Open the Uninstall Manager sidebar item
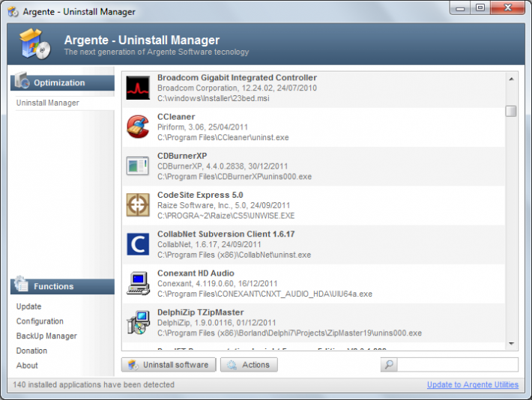 point(47,103)
